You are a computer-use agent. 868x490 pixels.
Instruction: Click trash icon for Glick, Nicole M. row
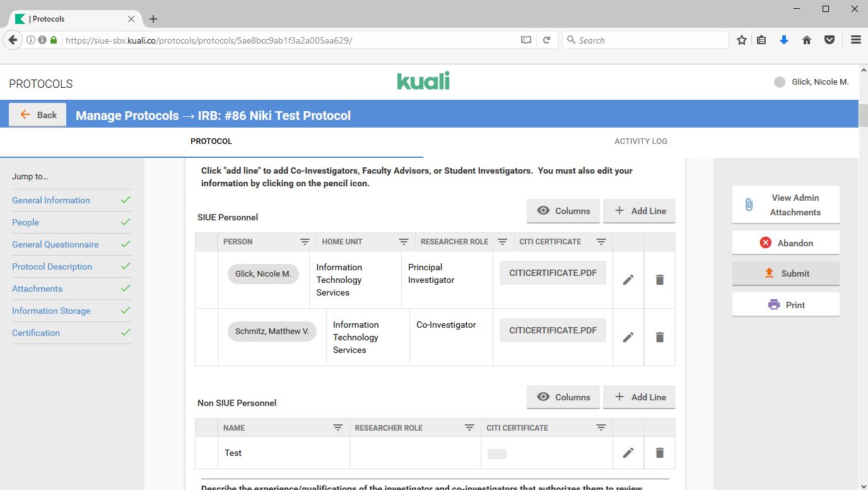(659, 280)
